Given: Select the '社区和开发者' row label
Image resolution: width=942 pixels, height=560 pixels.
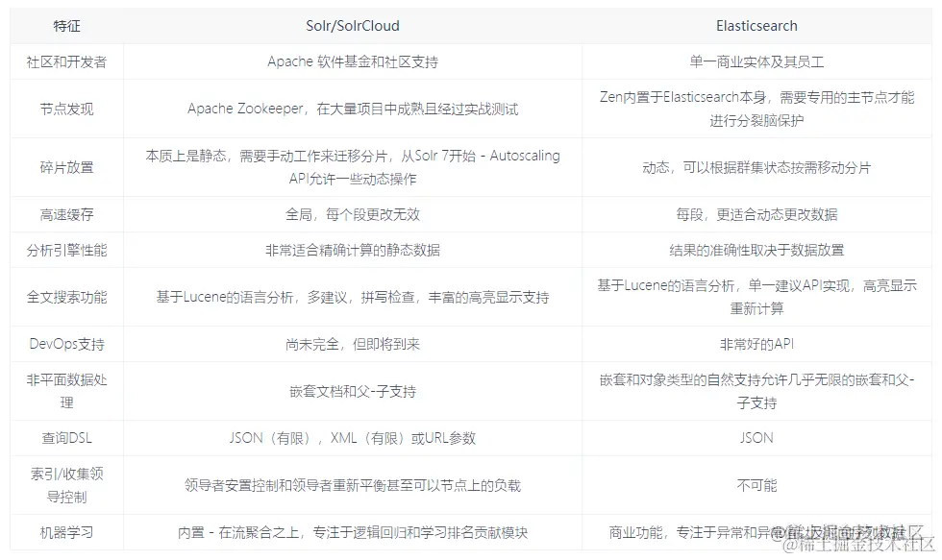Looking at the screenshot, I should [66, 61].
